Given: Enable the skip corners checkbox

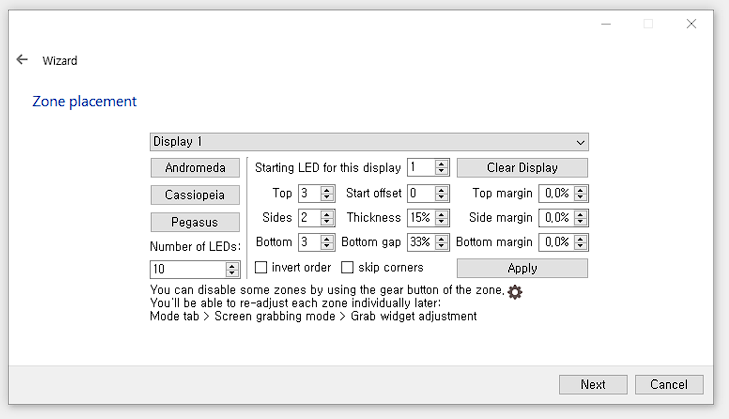Looking at the screenshot, I should 347,267.
